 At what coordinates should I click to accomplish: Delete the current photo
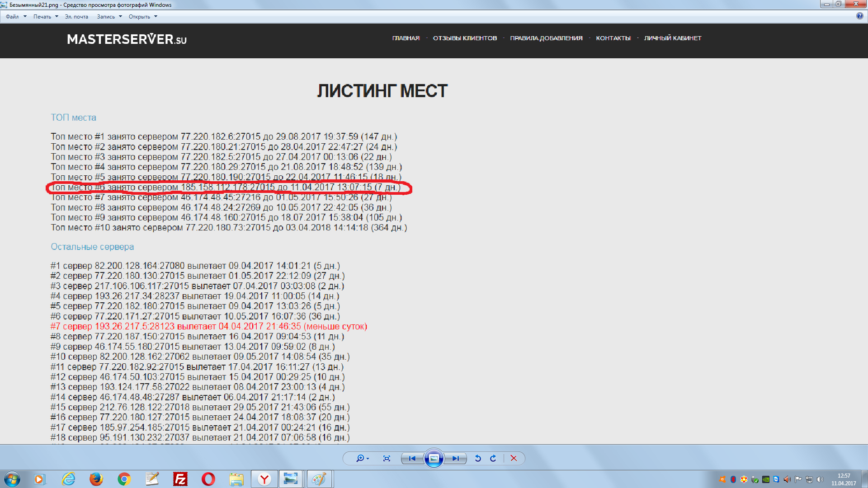[x=514, y=458]
